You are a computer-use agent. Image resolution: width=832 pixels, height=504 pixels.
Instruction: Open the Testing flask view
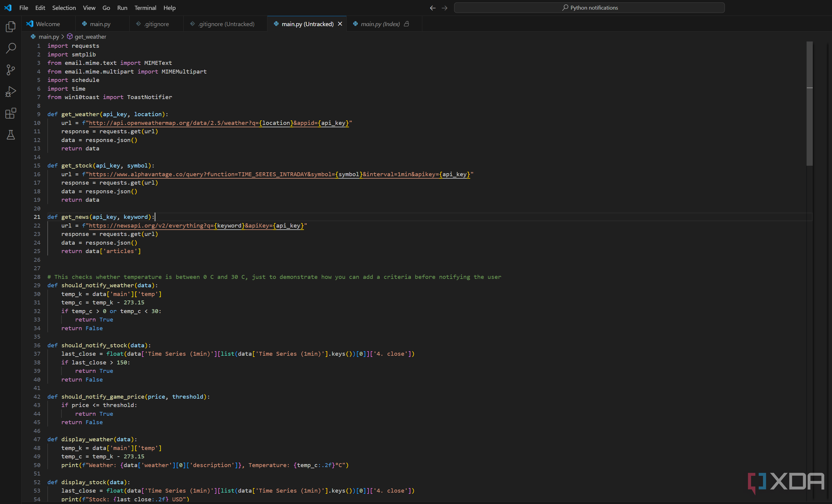click(x=11, y=135)
